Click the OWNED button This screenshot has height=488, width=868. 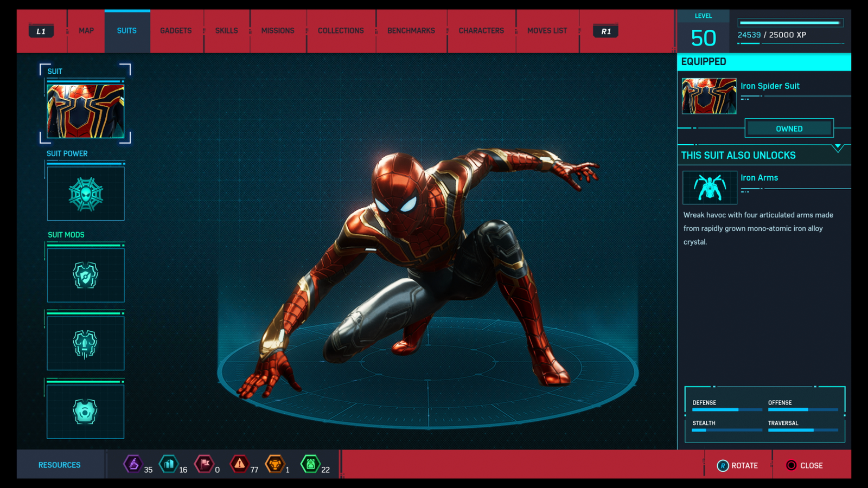click(789, 129)
